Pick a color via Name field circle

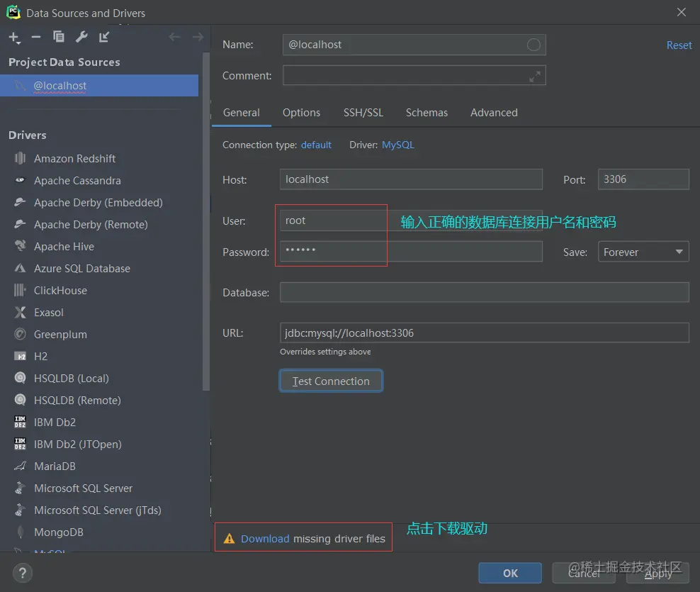[534, 45]
